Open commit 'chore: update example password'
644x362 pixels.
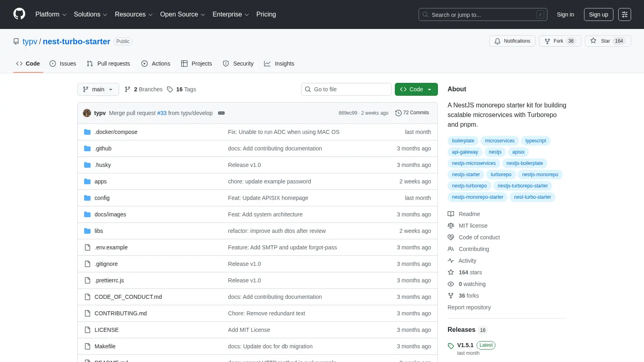(x=269, y=181)
